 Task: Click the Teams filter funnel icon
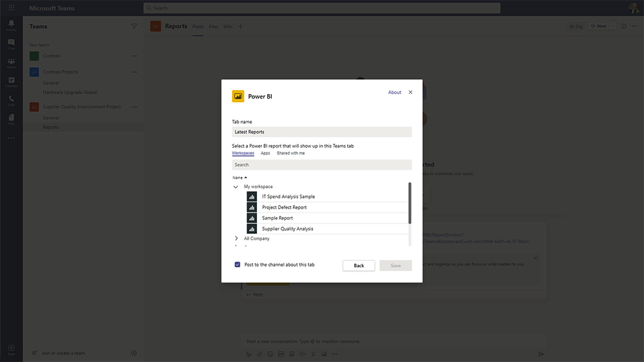click(134, 26)
